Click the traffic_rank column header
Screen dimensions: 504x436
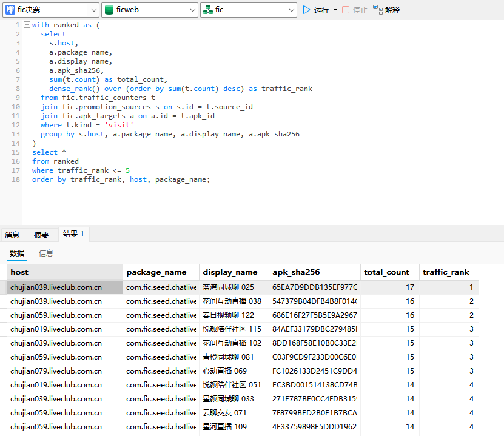point(449,272)
